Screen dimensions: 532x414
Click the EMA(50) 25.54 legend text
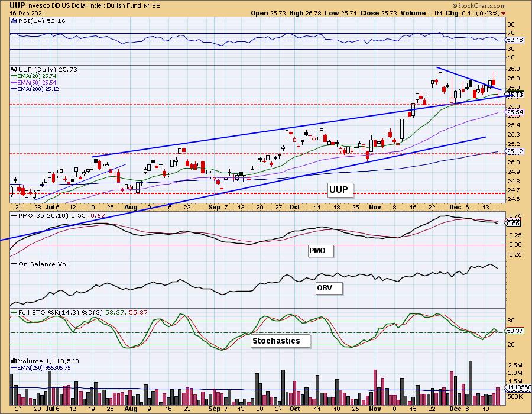click(x=37, y=83)
